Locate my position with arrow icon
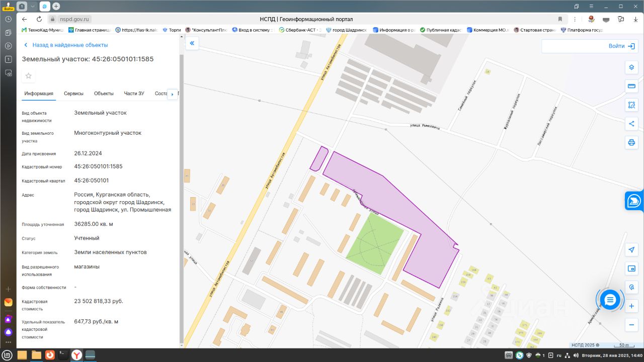 pyautogui.click(x=632, y=250)
